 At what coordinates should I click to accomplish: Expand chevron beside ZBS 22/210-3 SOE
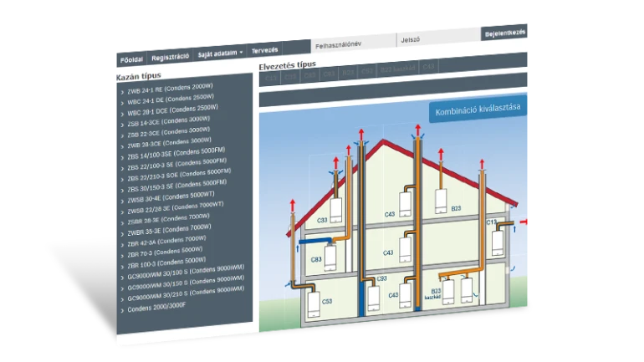click(x=122, y=180)
